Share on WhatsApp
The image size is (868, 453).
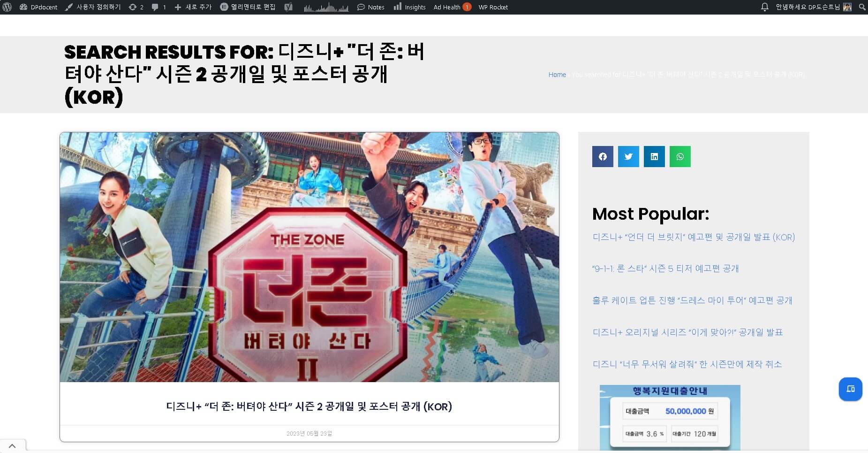click(x=680, y=156)
